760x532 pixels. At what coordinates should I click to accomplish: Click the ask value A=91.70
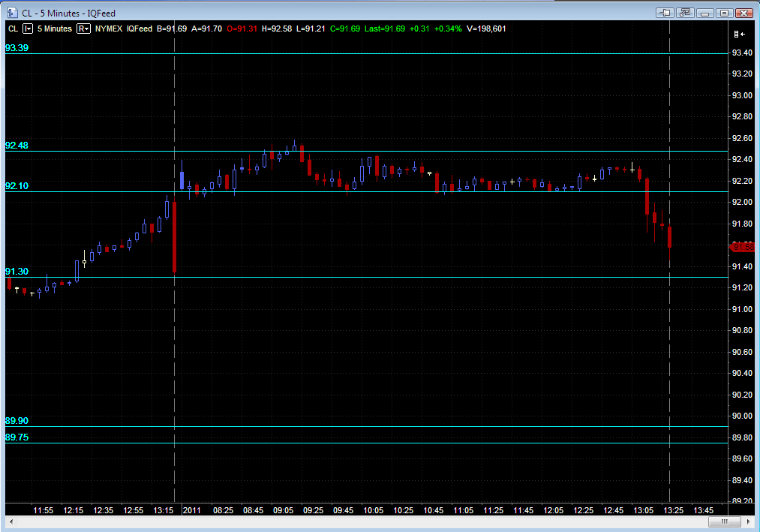pyautogui.click(x=206, y=29)
